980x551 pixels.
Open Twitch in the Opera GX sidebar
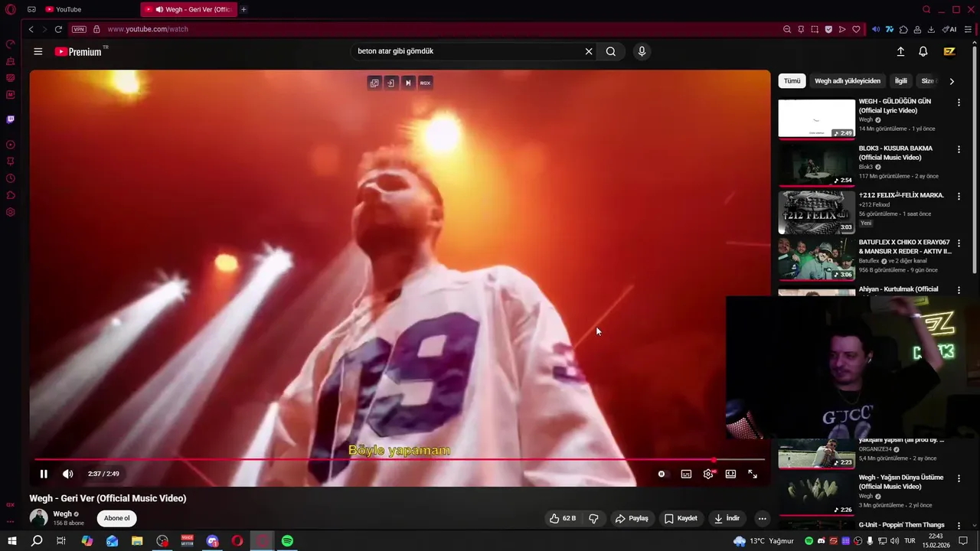click(x=11, y=119)
